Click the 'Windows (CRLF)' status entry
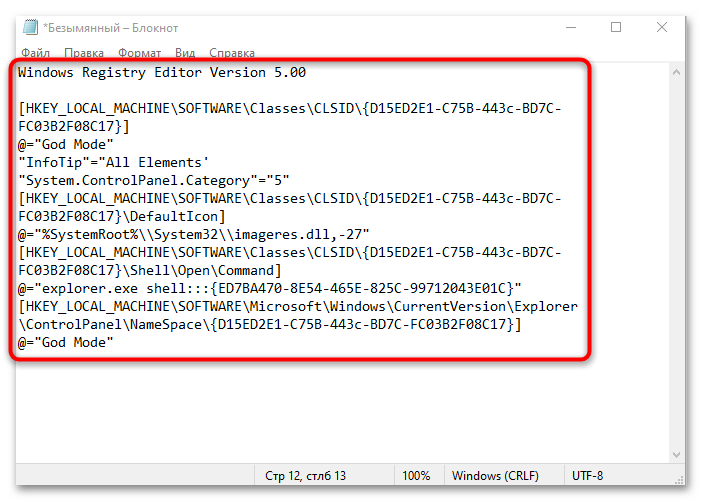This screenshot has width=703, height=501. (495, 475)
